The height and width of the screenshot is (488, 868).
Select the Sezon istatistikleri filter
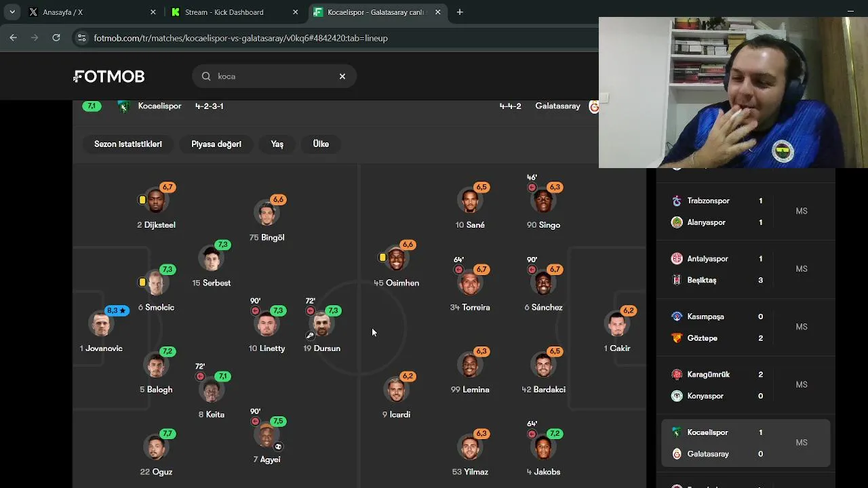[128, 144]
